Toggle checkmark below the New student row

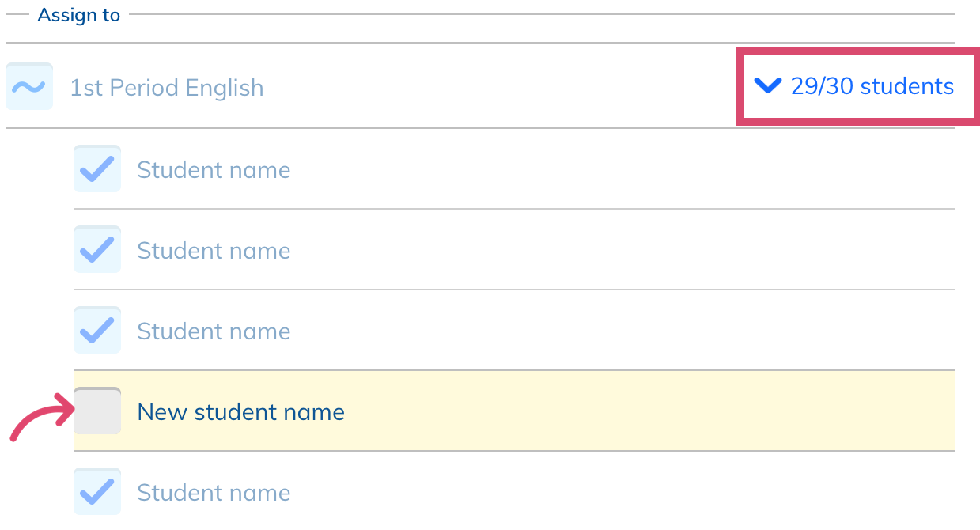tap(97, 491)
